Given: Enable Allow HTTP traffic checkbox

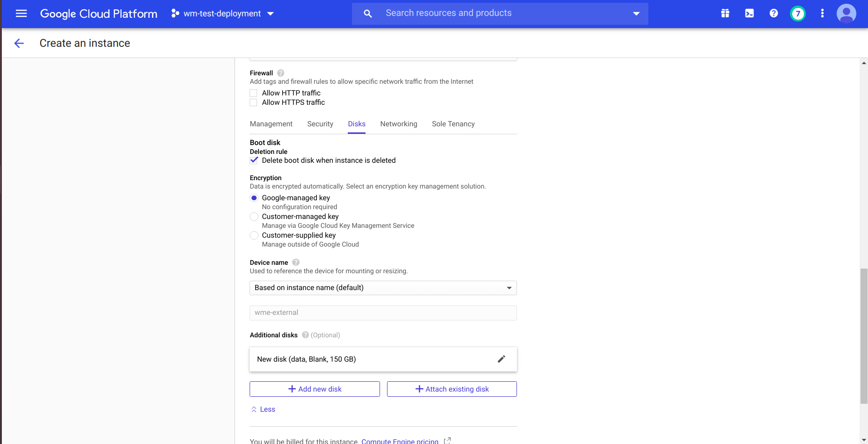Looking at the screenshot, I should pyautogui.click(x=254, y=93).
